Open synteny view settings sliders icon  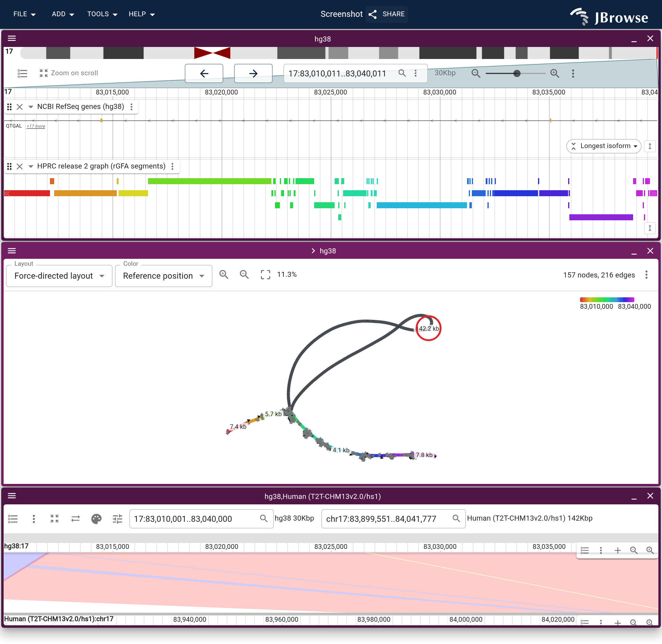point(117,519)
